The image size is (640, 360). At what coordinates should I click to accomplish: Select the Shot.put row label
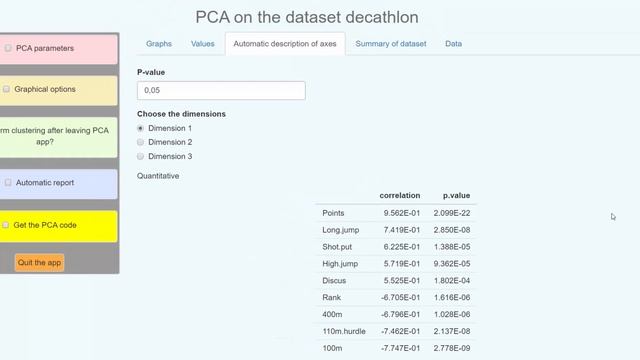click(x=337, y=247)
